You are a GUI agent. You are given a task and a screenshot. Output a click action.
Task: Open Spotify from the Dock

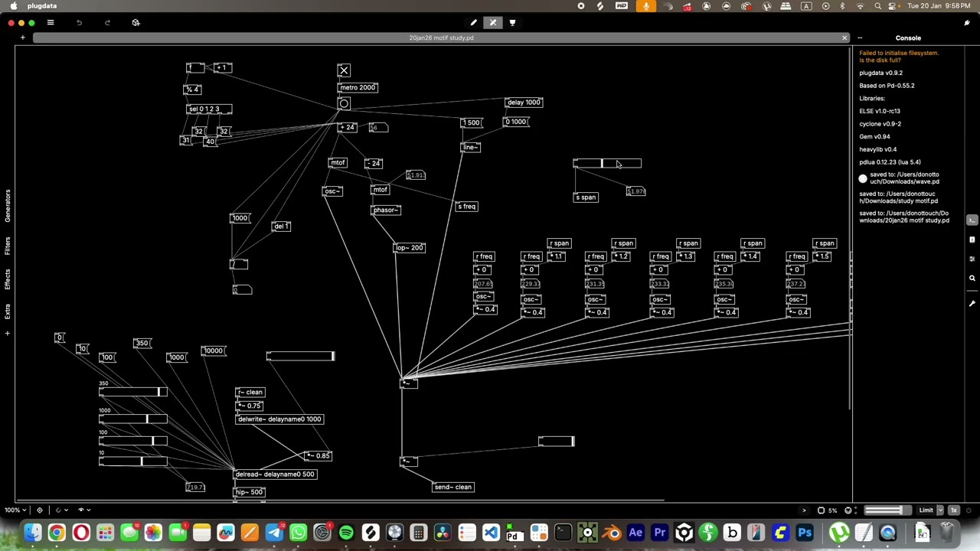(346, 533)
